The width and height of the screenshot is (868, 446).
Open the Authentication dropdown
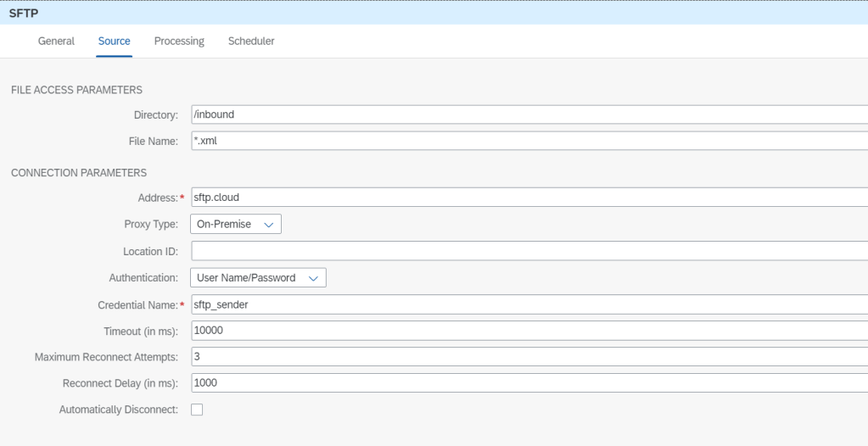[x=258, y=277]
